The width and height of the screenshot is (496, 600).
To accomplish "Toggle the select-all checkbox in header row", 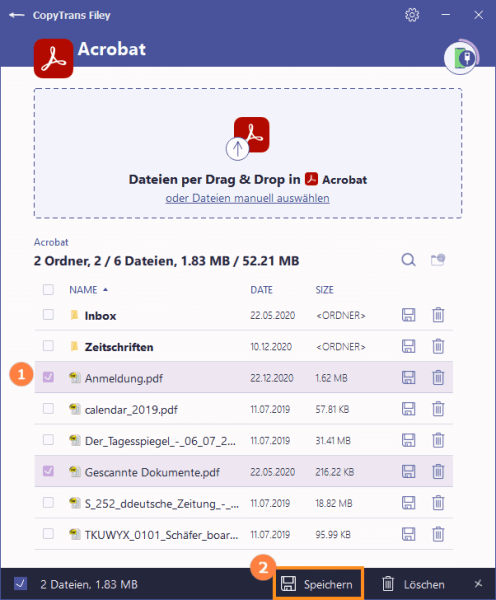I will (48, 290).
